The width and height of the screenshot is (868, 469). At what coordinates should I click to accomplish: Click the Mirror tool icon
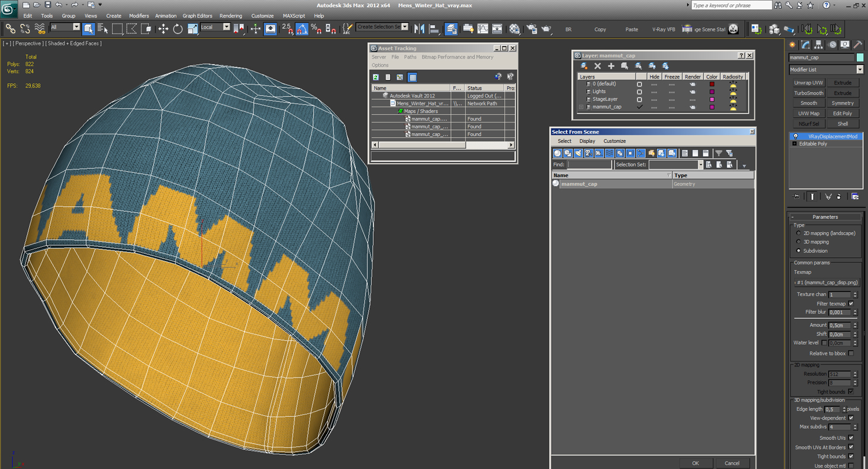click(x=419, y=28)
